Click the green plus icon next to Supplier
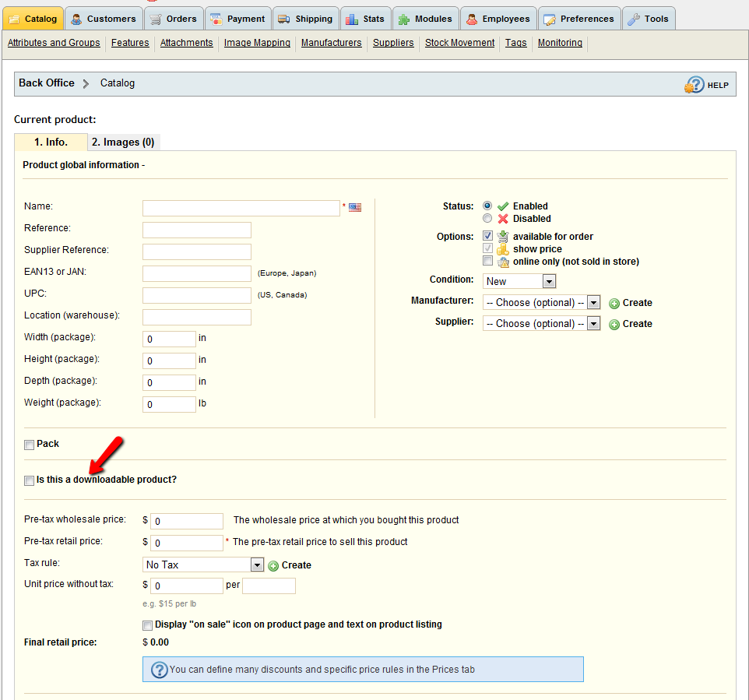The width and height of the screenshot is (749, 700). tap(614, 324)
